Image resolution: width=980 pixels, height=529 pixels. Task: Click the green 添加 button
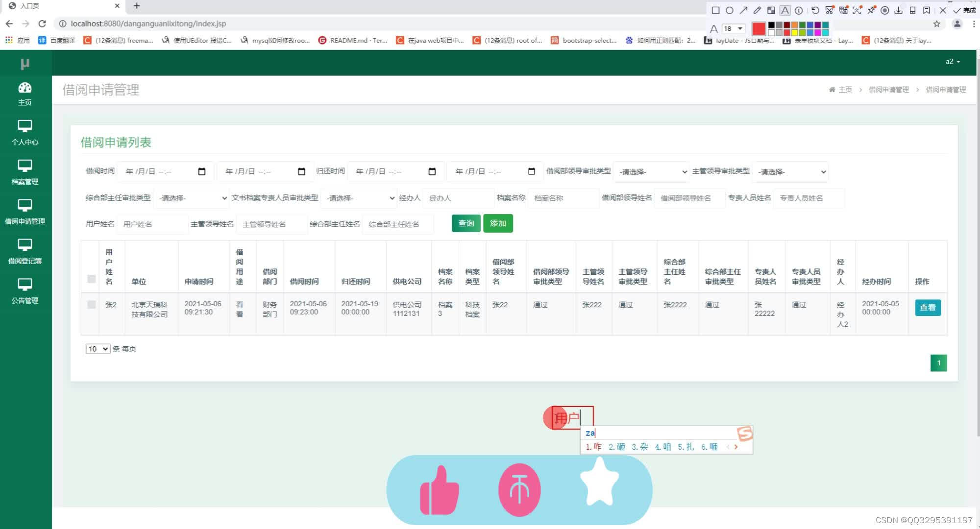click(x=498, y=223)
